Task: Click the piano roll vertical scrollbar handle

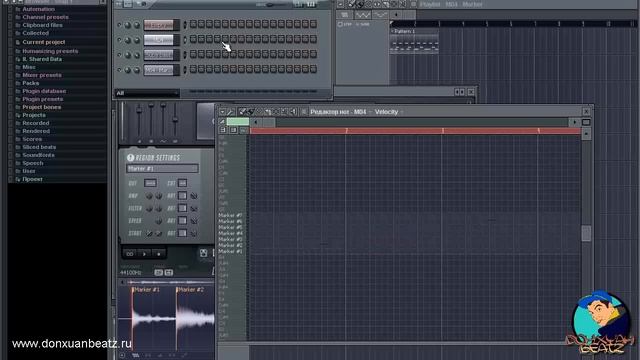Action: (x=586, y=233)
